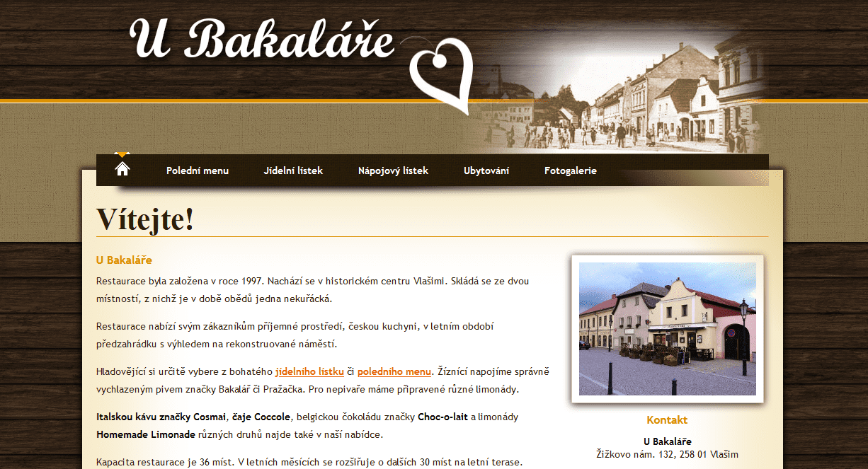The image size is (868, 469).
Task: Open the Nápojový lístek menu item
Action: [x=393, y=170]
